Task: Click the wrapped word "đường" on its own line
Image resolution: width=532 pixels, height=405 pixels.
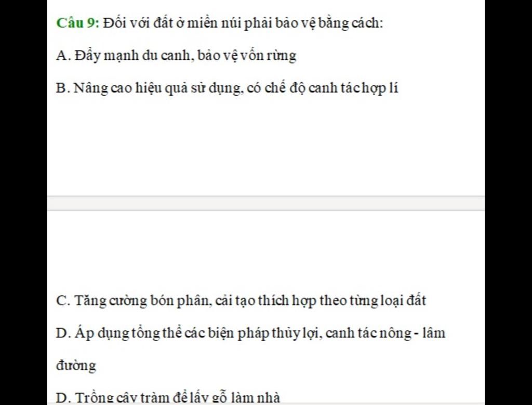Action: click(76, 365)
